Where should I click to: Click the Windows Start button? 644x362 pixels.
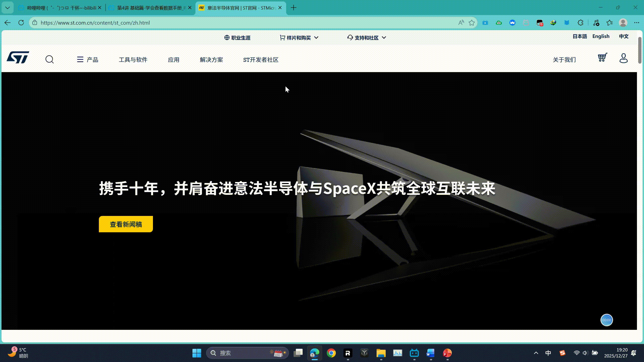tap(197, 353)
